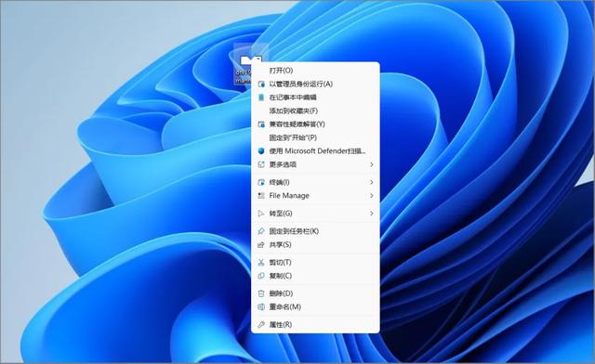The width and height of the screenshot is (595, 364).
Task: Click the wrench icon beside 属性(R)
Action: [261, 325]
